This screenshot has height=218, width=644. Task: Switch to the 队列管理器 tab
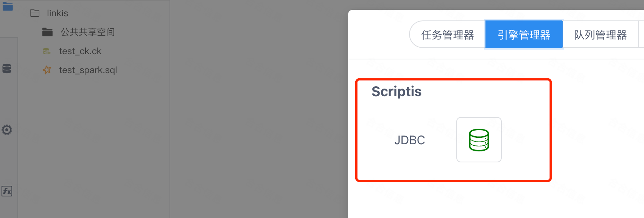coord(600,34)
